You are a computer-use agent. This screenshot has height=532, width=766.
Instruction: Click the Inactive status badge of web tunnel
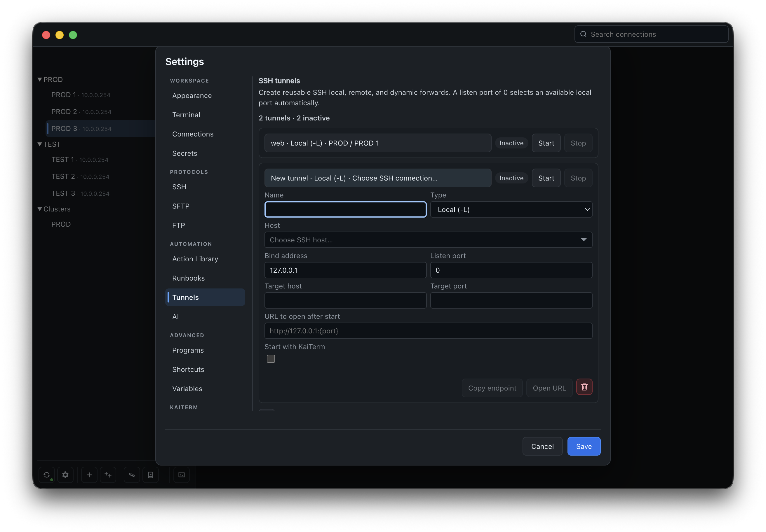click(511, 143)
